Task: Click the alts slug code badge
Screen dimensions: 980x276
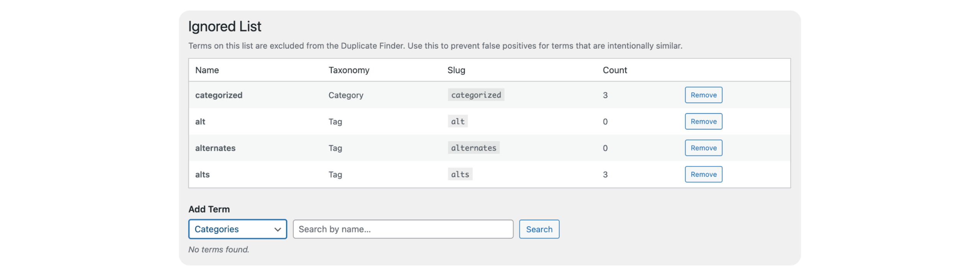Action: click(460, 174)
